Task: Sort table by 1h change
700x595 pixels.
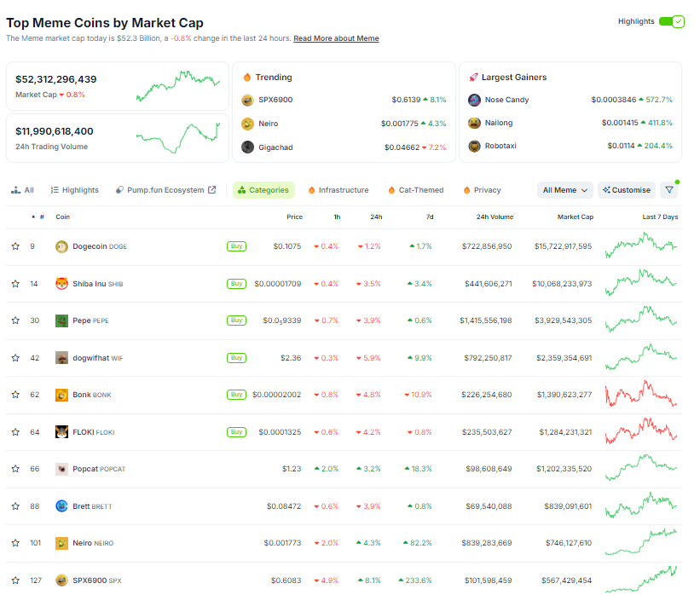Action: coord(337,217)
